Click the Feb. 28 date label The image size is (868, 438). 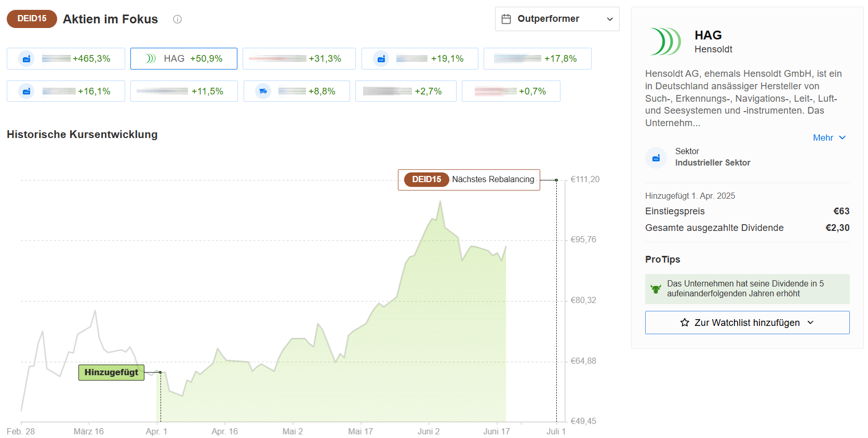point(21,432)
